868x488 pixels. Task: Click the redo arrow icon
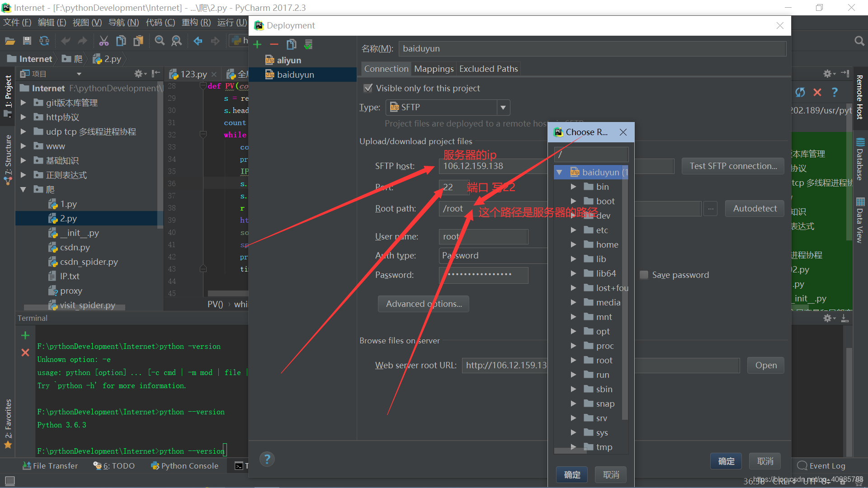click(83, 41)
